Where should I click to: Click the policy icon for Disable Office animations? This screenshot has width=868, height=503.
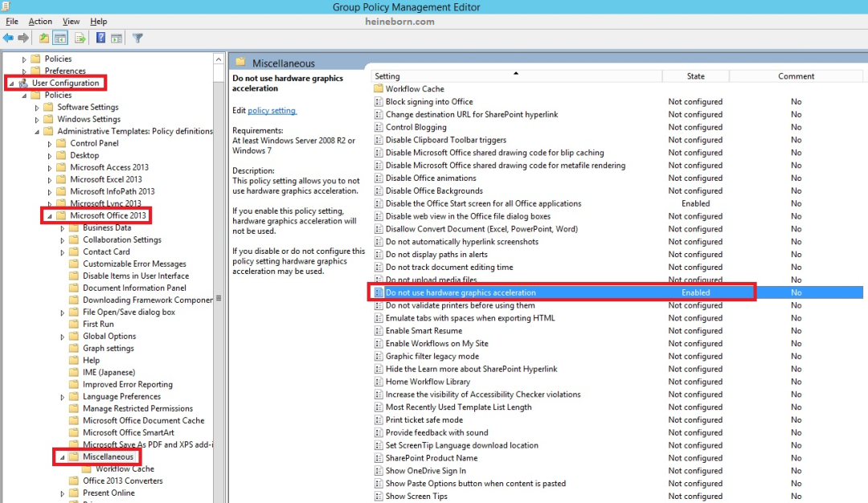[379, 178]
